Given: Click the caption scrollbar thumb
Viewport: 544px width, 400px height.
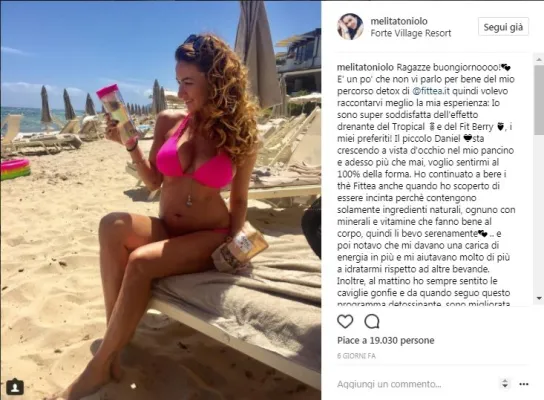Looking at the screenshot, I should click(x=539, y=100).
